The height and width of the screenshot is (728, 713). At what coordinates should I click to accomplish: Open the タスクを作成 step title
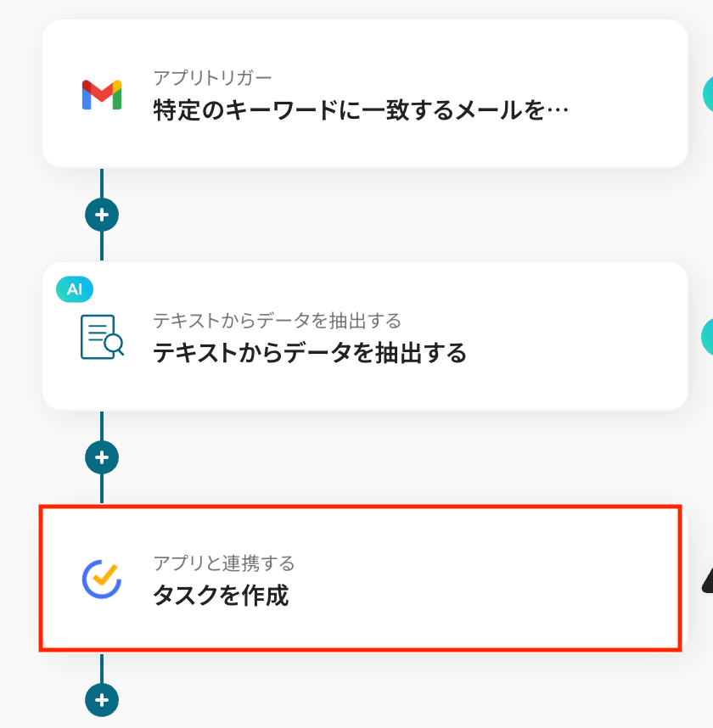click(221, 596)
